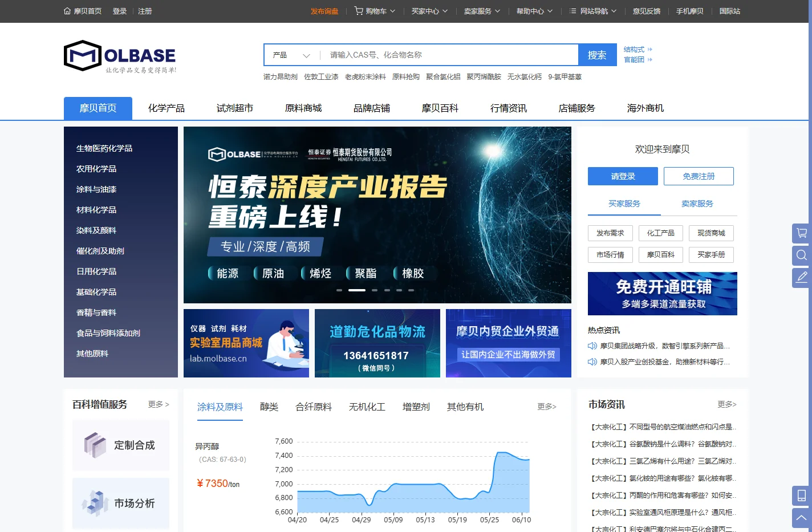Open the 农用化学品 category
812x532 pixels.
pos(96,169)
